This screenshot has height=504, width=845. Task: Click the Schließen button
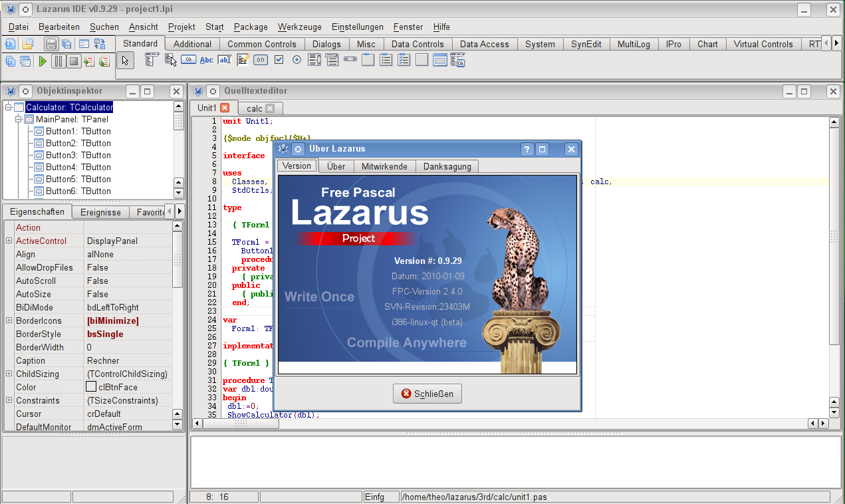click(x=427, y=394)
